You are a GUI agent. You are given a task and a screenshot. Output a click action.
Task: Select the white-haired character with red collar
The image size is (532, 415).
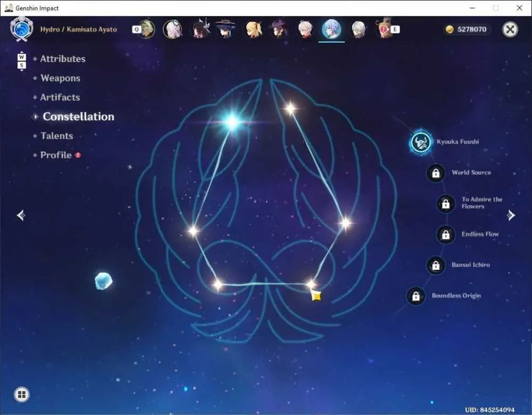click(x=305, y=29)
